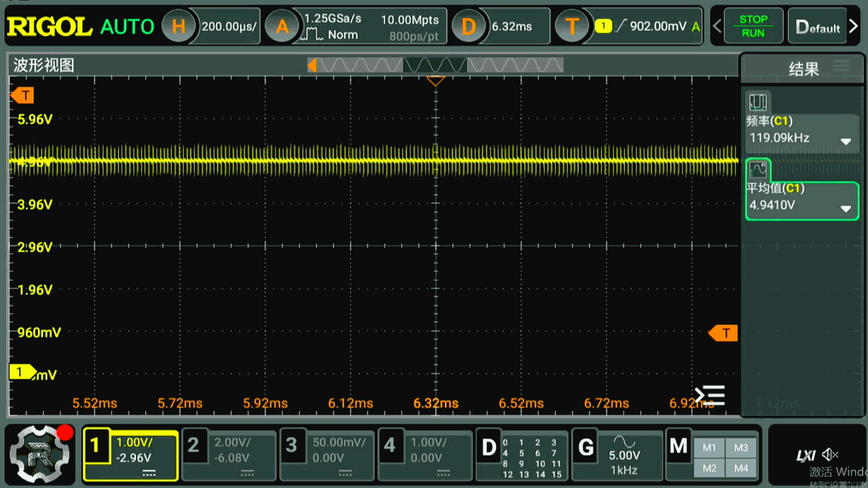
Task: Open horizontal timebase settings via the H icon
Action: click(179, 26)
